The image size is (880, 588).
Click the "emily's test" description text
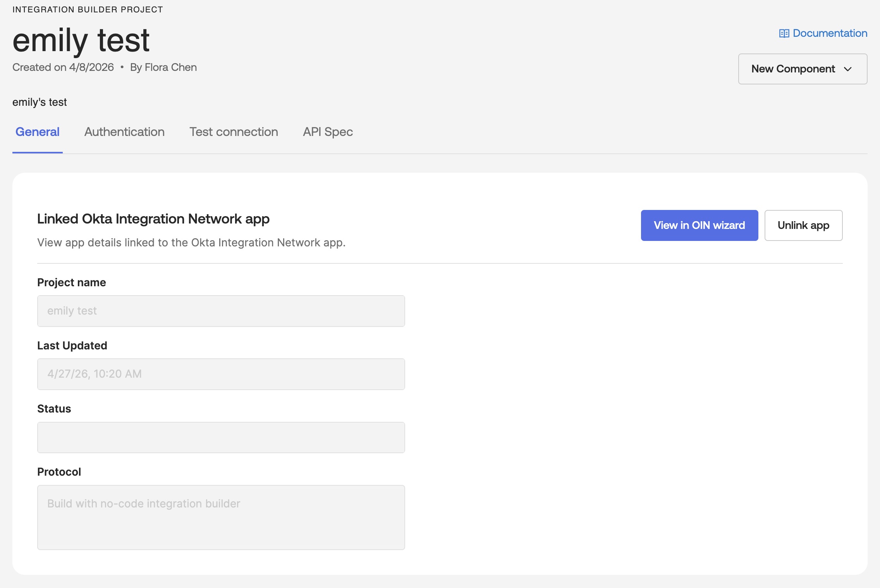(x=40, y=102)
